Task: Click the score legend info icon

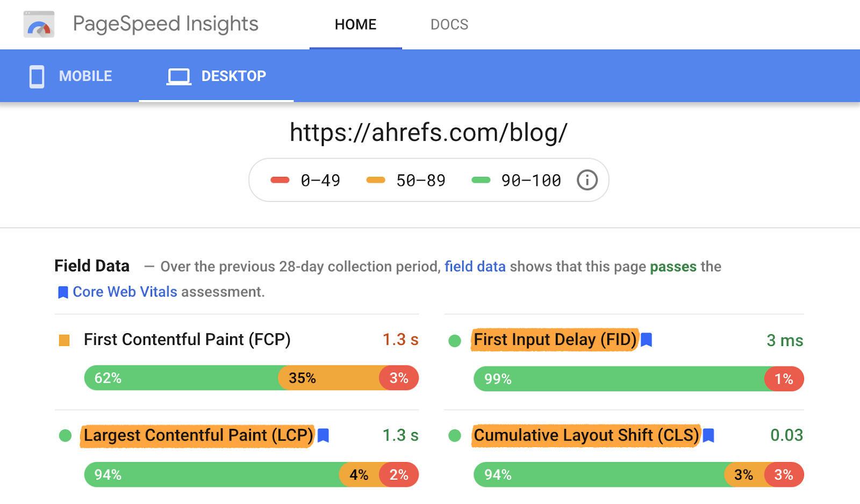Action: coord(587,180)
